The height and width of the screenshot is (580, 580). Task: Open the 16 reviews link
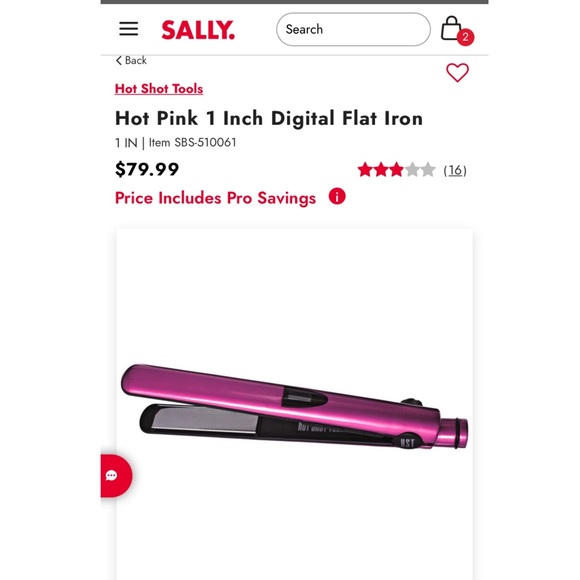(455, 170)
